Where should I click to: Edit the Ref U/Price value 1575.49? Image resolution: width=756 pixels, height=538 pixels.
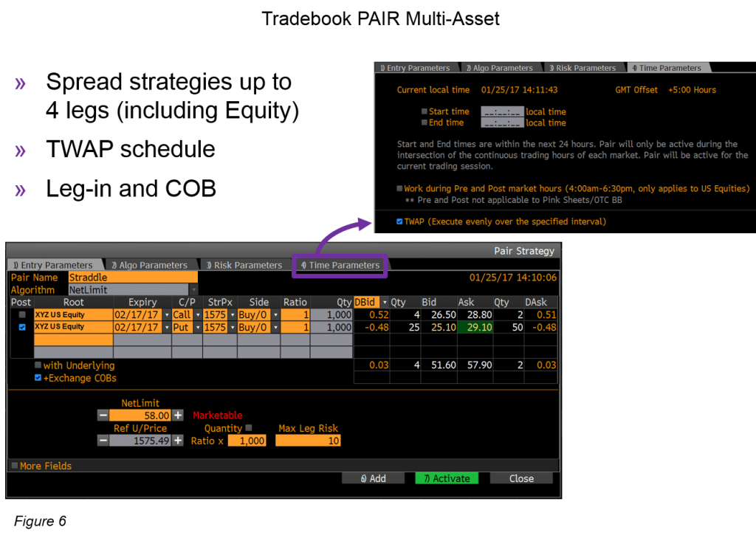pos(140,440)
